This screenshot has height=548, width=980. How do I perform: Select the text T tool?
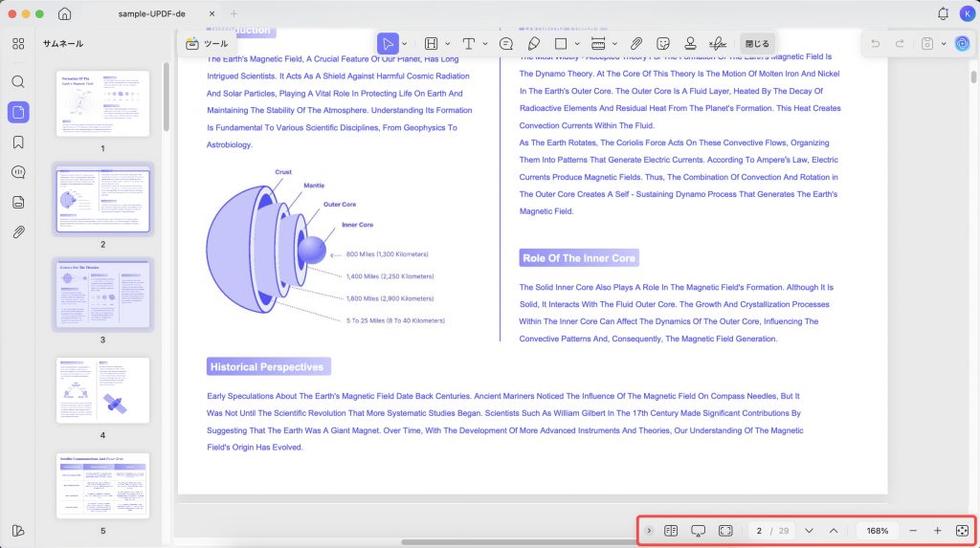[x=468, y=44]
